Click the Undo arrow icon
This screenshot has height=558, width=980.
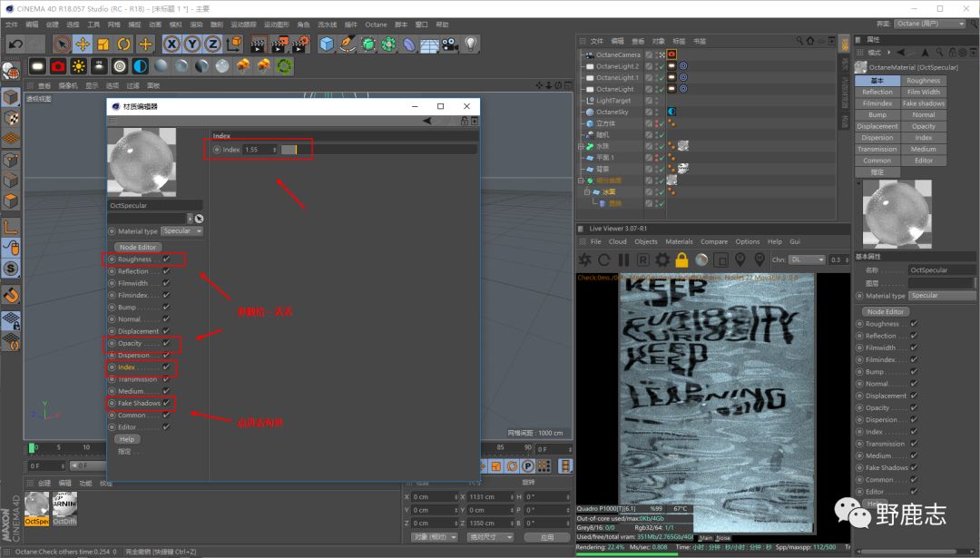(x=15, y=44)
